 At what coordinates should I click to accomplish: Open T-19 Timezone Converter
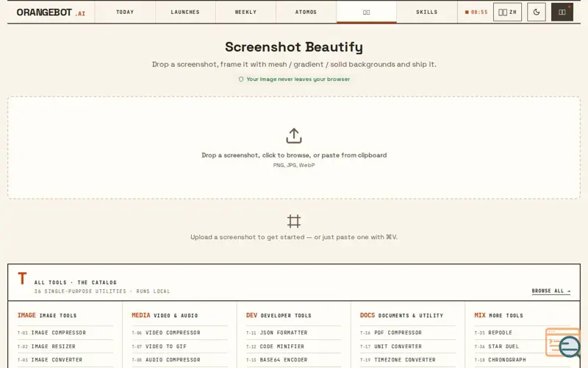[x=408, y=360]
